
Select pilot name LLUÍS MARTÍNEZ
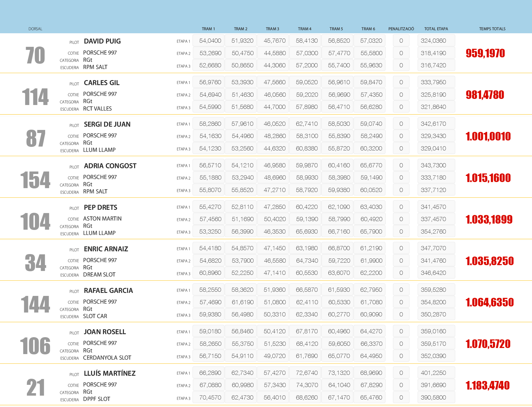[x=110, y=373]
